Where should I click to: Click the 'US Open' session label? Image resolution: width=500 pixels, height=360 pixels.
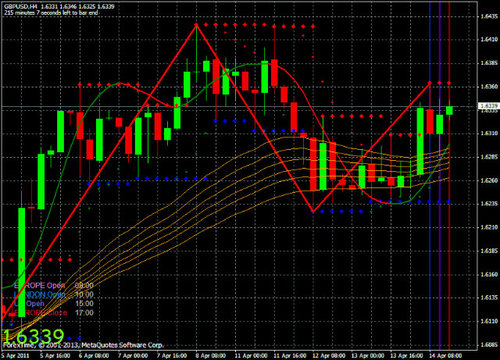29,304
